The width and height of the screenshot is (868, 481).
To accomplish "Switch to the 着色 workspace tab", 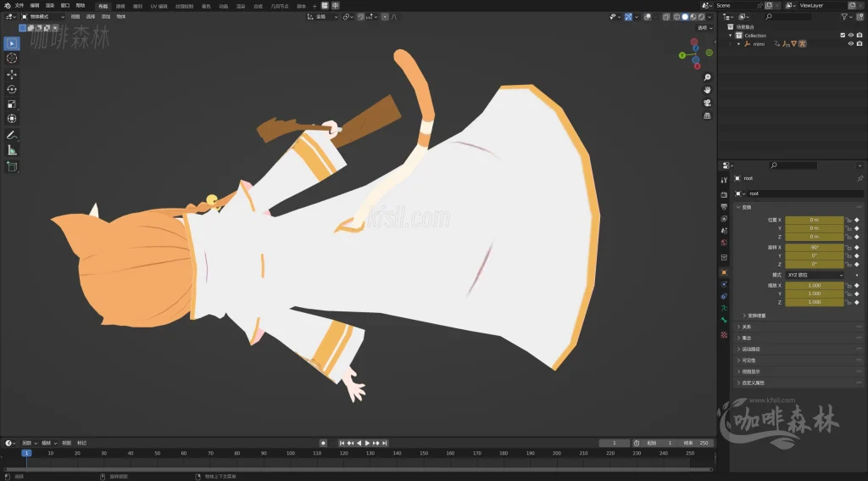I will (206, 6).
